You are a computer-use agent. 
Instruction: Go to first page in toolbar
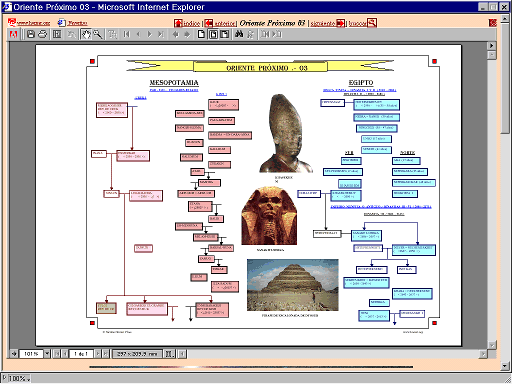[x=127, y=34]
